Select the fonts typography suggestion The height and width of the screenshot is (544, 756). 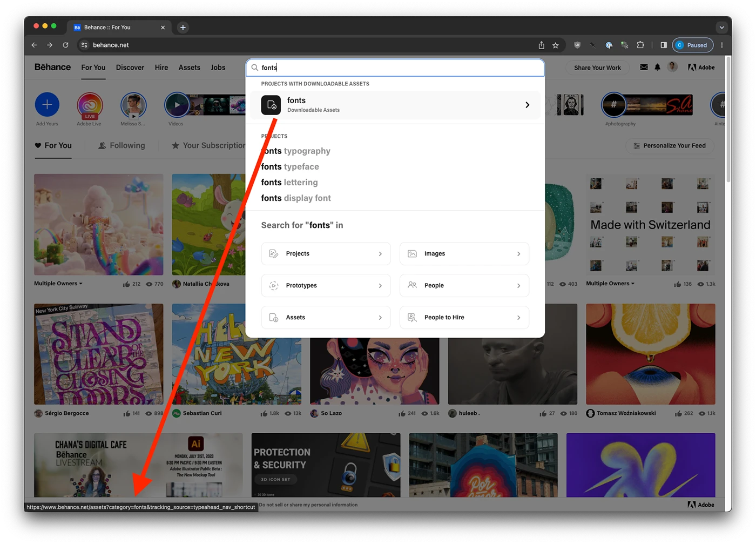(296, 151)
